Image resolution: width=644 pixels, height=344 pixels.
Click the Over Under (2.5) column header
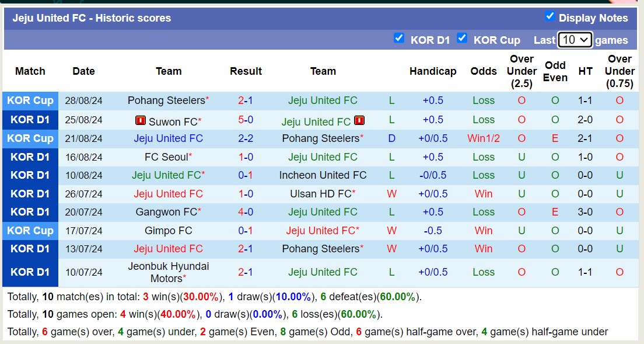coord(521,71)
